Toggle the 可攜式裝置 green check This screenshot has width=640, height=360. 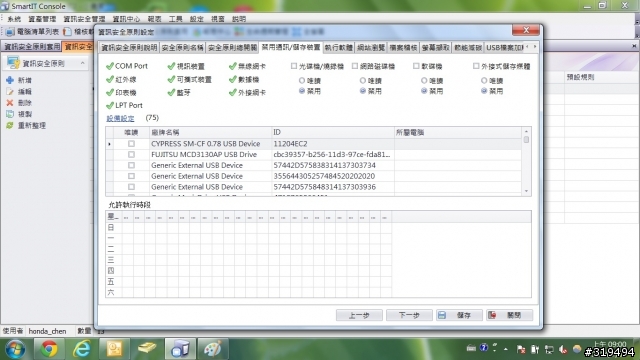[x=171, y=79]
